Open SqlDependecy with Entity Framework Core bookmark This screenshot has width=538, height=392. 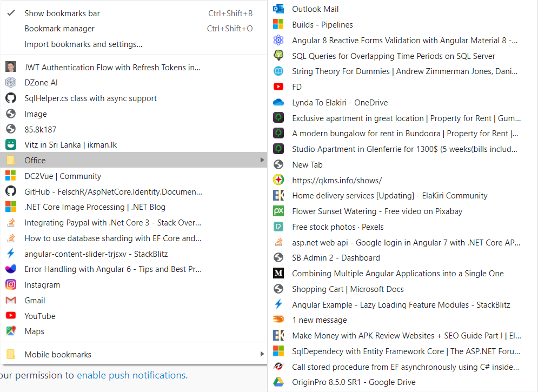pos(403,351)
